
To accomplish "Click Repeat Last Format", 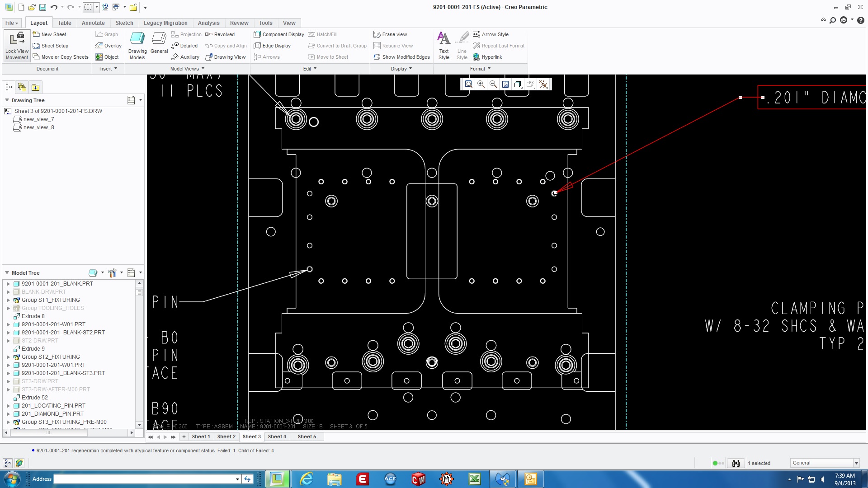I will (499, 46).
